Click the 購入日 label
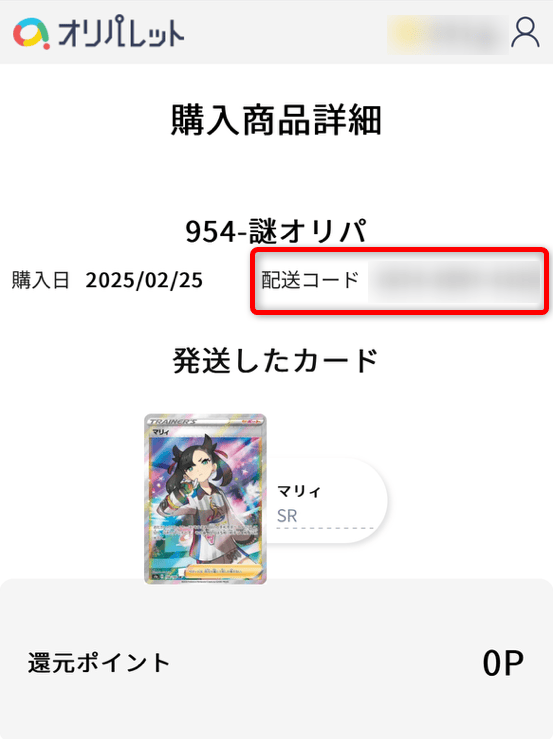This screenshot has height=739, width=553. tap(41, 280)
